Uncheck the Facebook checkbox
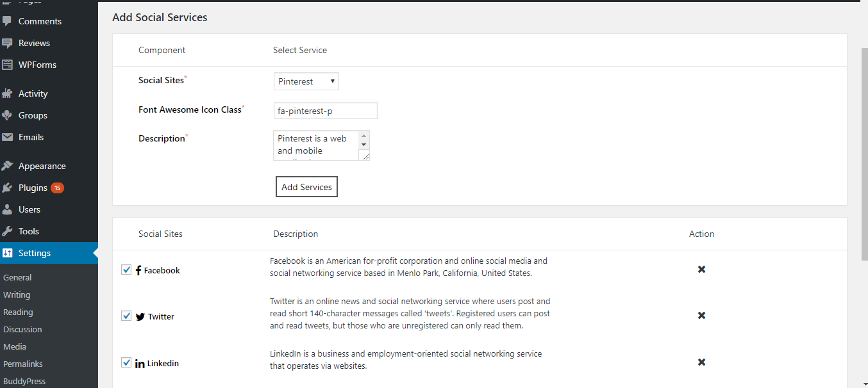 [126, 270]
